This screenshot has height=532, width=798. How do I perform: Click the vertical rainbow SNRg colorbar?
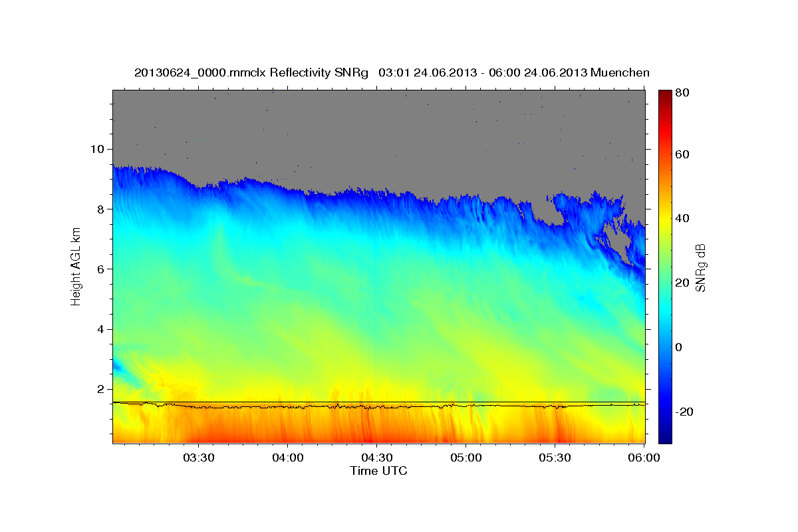pos(665,267)
